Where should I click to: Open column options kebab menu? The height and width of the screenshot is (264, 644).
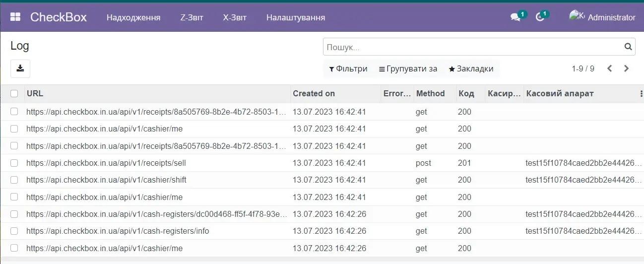pos(641,93)
